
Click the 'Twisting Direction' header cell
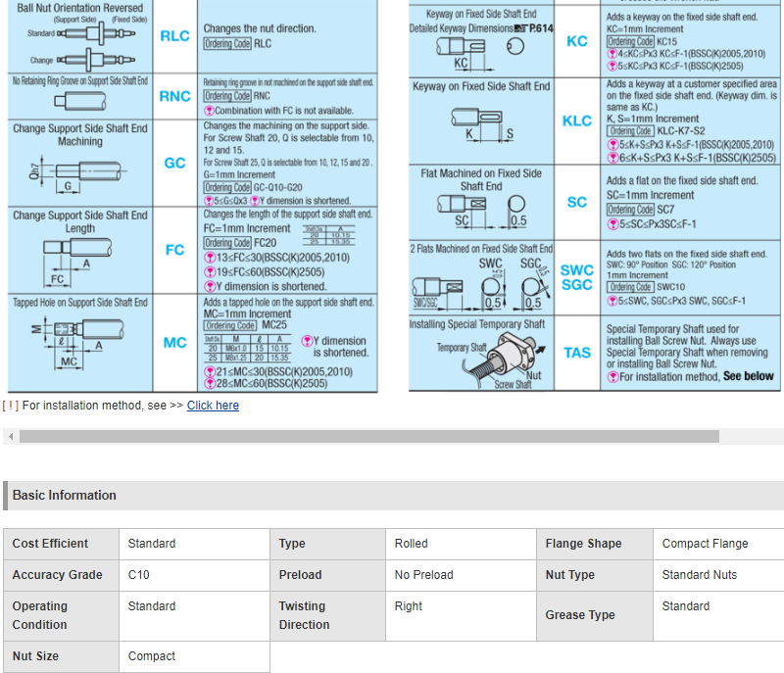coord(328,616)
